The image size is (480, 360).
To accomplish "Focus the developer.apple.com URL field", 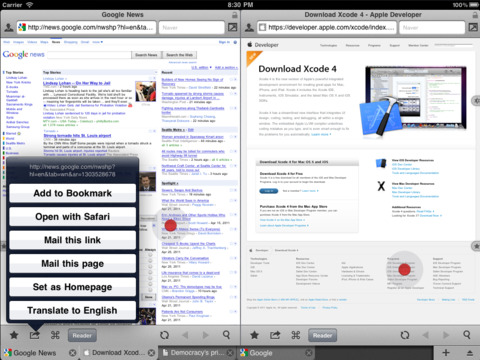I will point(327,28).
